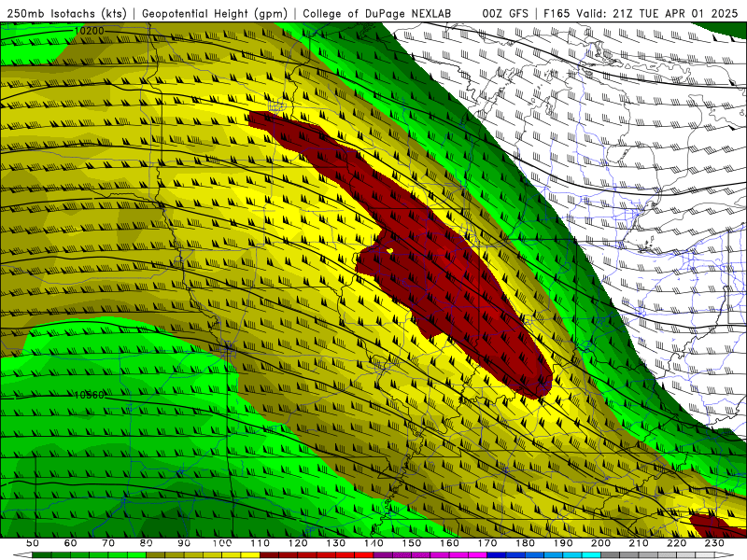Image resolution: width=747 pixels, height=560 pixels.
Task: Click the 110 kt value on color scale
Action: click(x=260, y=543)
